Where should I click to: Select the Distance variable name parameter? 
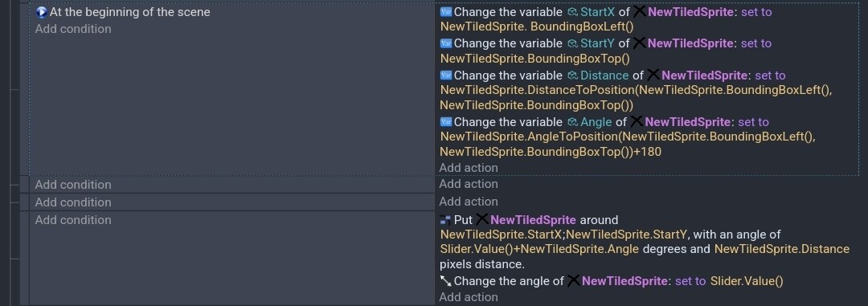coord(604,75)
